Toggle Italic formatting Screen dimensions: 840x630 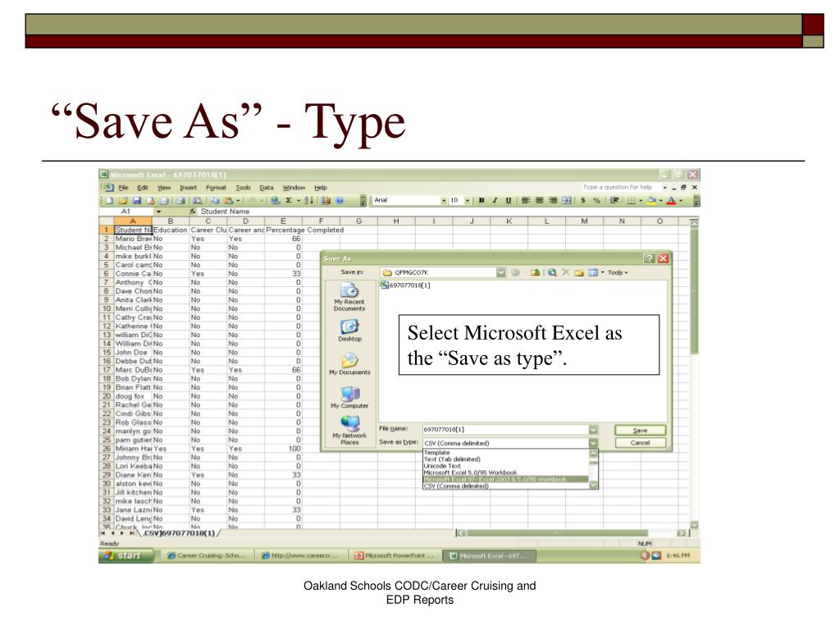tap(495, 200)
